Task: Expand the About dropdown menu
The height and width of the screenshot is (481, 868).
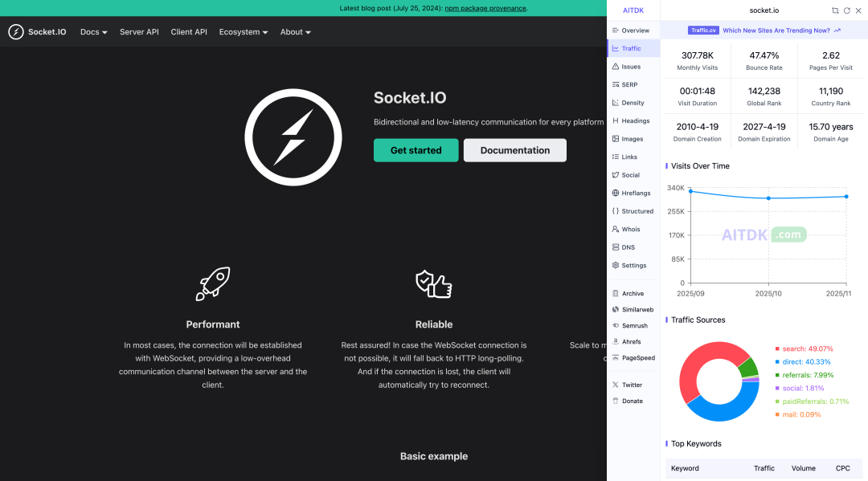Action: [295, 32]
